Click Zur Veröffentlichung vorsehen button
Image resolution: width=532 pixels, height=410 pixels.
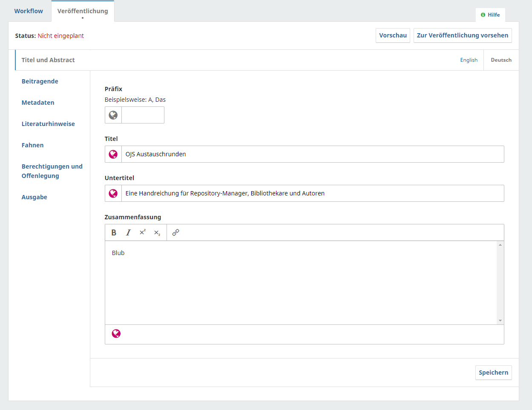pos(462,35)
